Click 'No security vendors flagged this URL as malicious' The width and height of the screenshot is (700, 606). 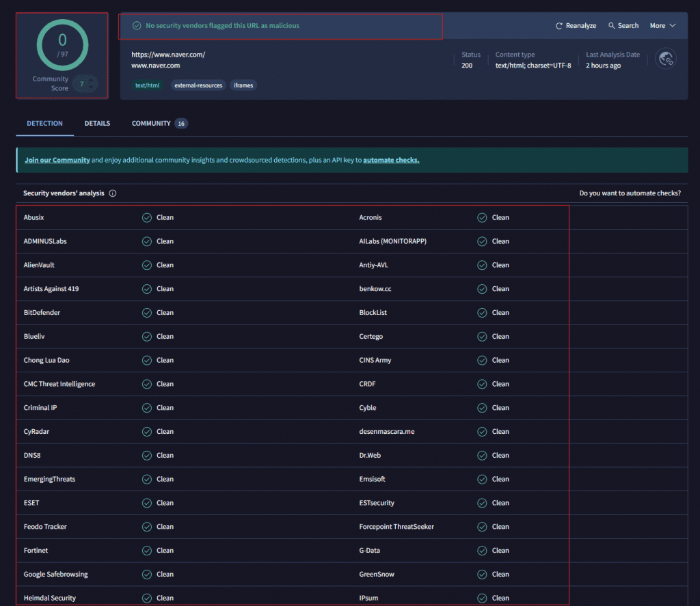223,26
